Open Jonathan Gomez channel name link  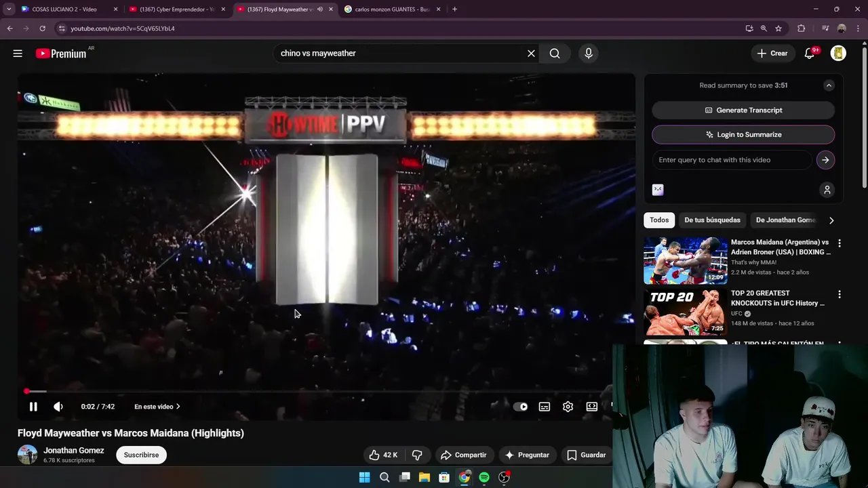coord(74,451)
